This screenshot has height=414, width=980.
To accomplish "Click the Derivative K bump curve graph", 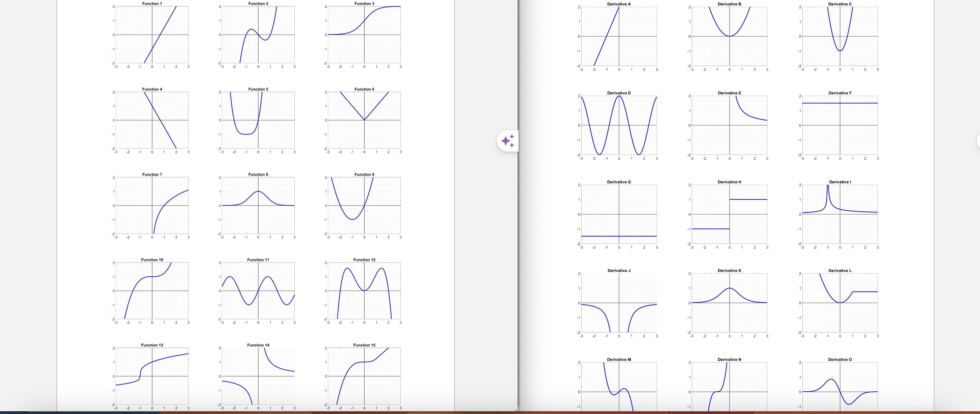I will [x=729, y=303].
